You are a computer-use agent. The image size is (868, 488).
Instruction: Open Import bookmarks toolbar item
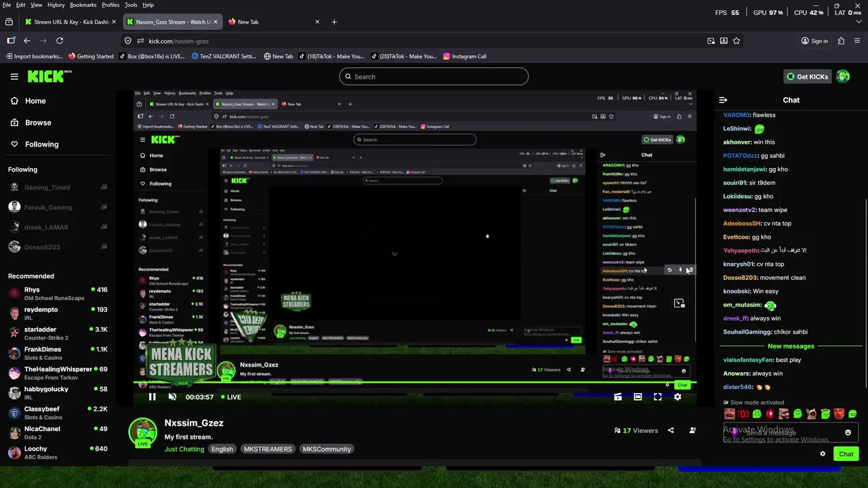pyautogui.click(x=34, y=56)
